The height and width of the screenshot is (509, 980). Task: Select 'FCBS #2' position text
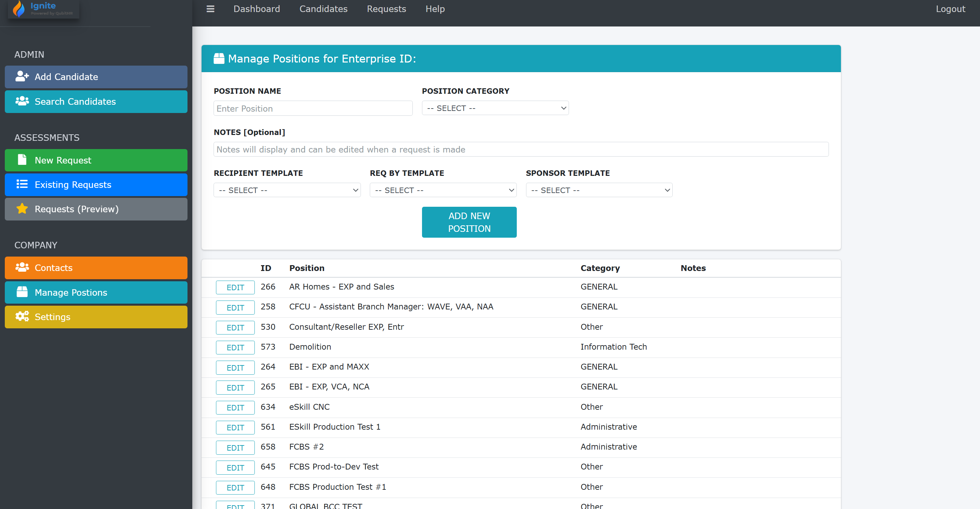click(306, 446)
